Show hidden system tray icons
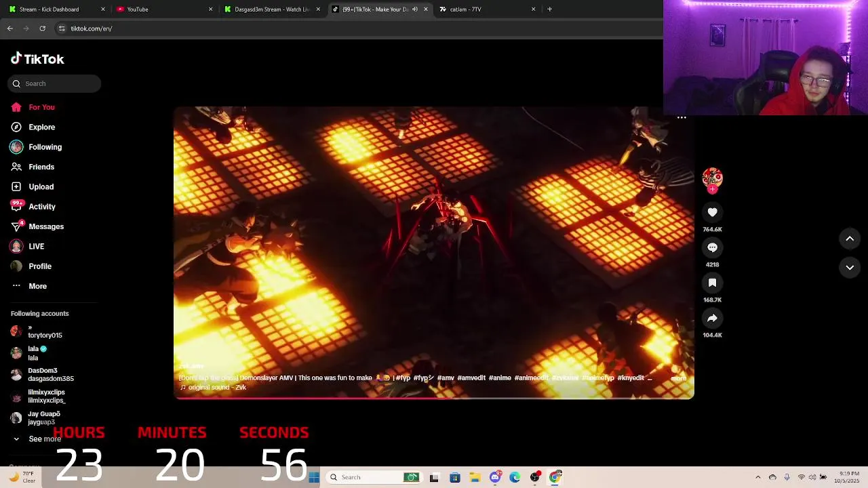This screenshot has width=868, height=488. (x=758, y=477)
